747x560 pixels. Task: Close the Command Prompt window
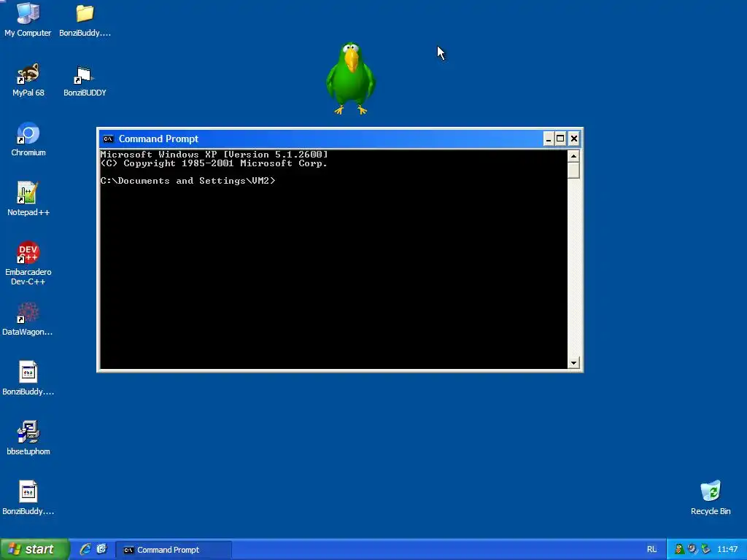pos(574,139)
